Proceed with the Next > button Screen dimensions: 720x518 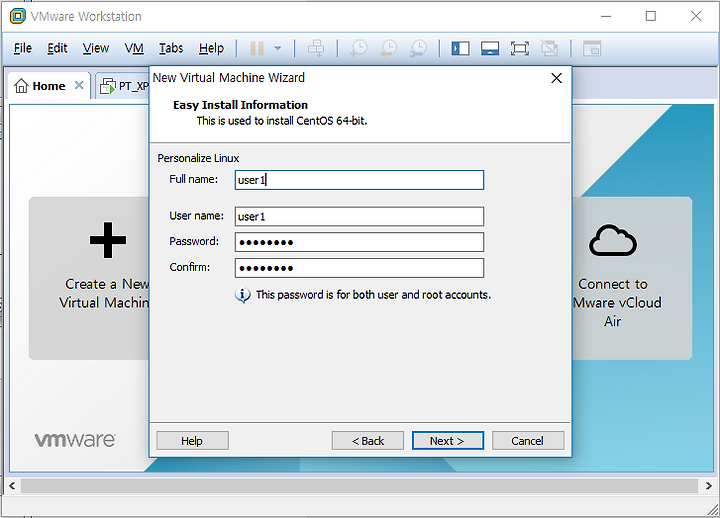(448, 441)
